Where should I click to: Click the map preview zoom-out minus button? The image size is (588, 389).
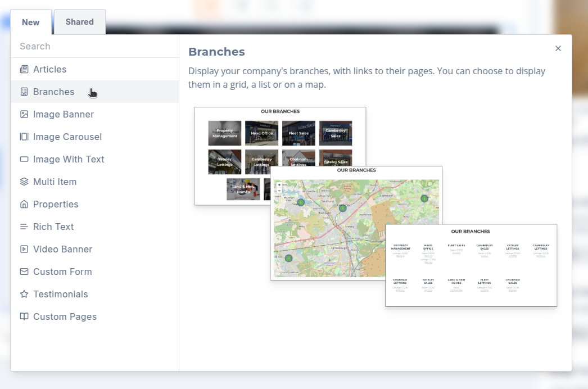(x=279, y=191)
